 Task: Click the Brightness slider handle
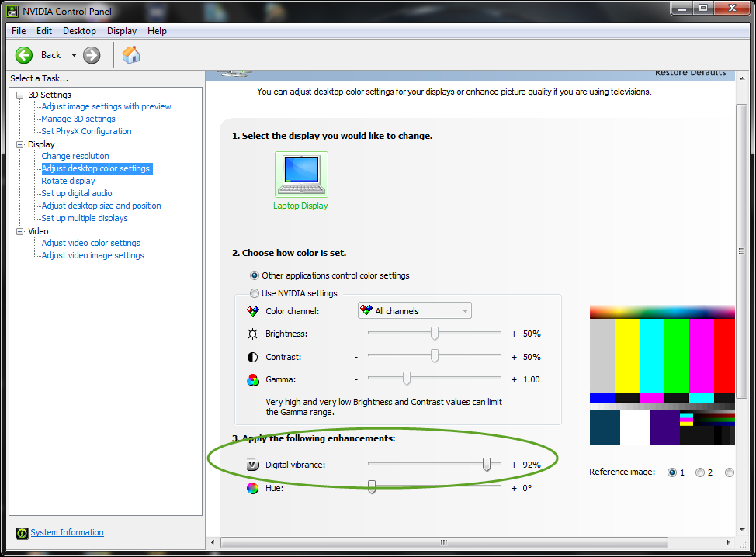tap(435, 333)
